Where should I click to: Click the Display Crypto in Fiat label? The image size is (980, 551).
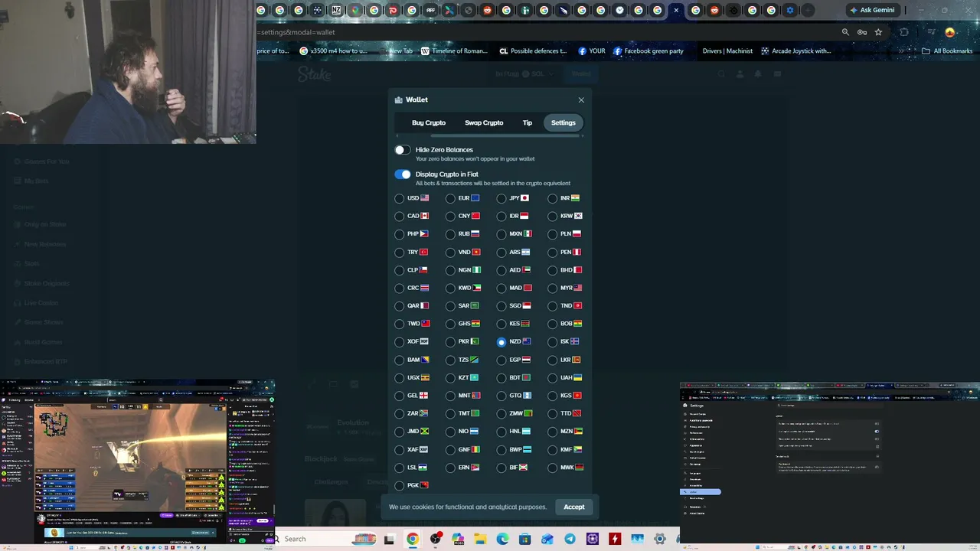tap(446, 174)
